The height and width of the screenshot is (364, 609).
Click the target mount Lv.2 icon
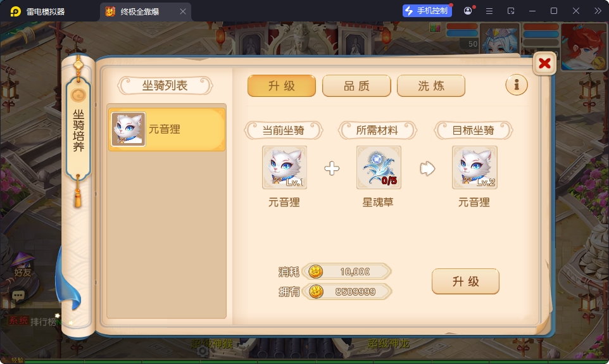(x=475, y=167)
